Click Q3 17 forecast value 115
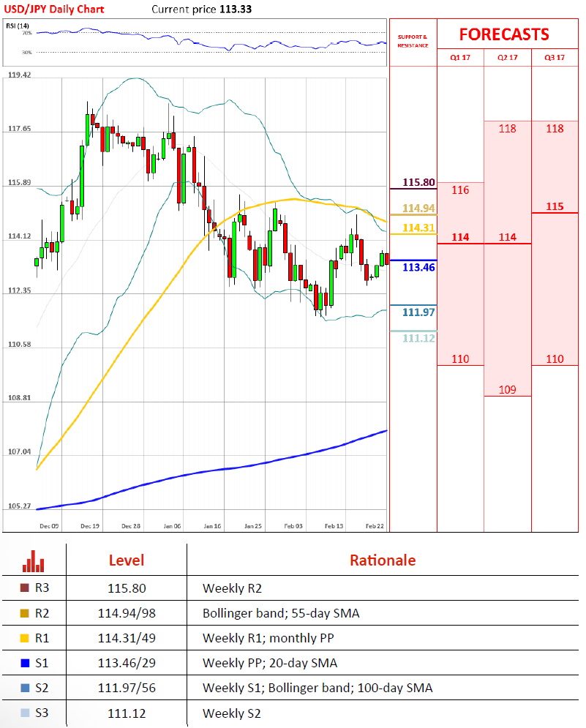The height and width of the screenshot is (728, 586). tap(555, 206)
